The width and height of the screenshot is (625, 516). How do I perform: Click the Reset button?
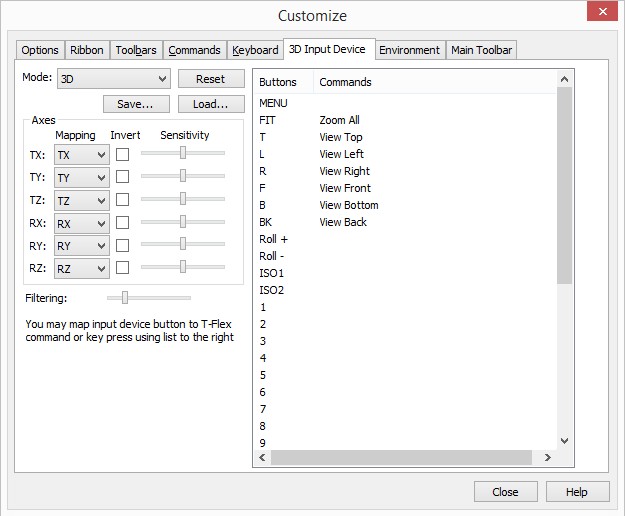click(211, 79)
